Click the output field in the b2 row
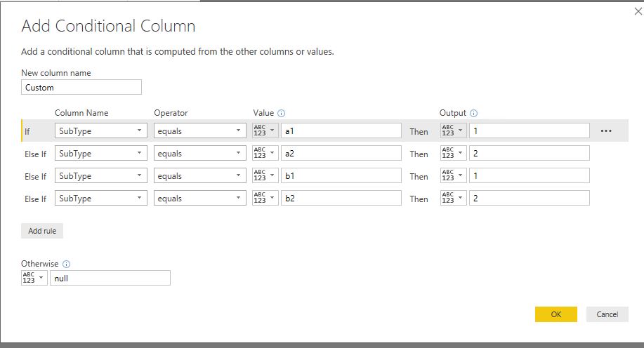644x348 pixels. point(530,198)
